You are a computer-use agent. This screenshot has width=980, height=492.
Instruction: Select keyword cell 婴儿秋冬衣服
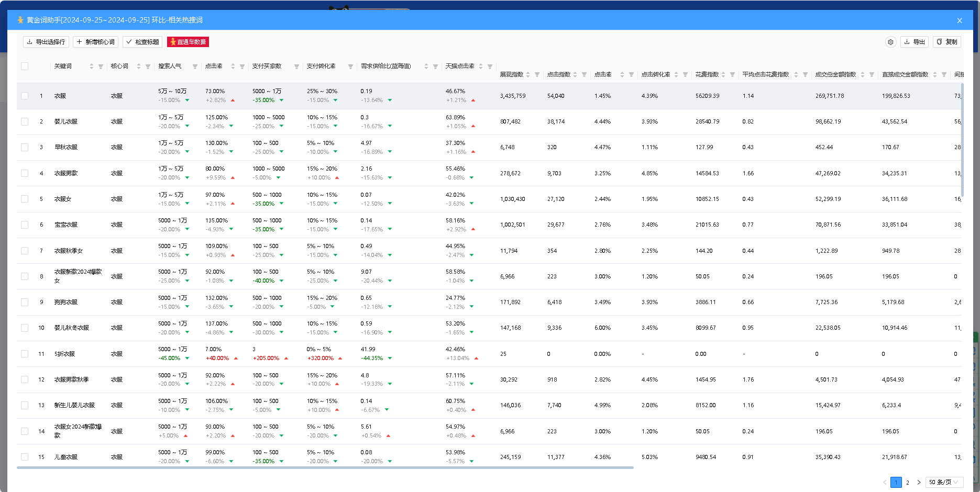[x=72, y=328]
